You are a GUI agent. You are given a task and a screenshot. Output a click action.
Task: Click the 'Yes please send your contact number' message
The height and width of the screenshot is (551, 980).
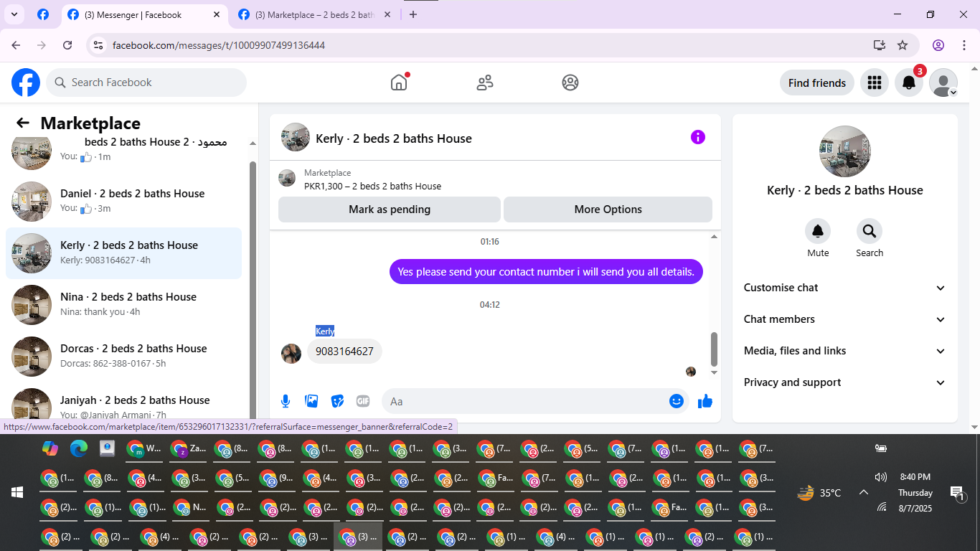point(546,272)
